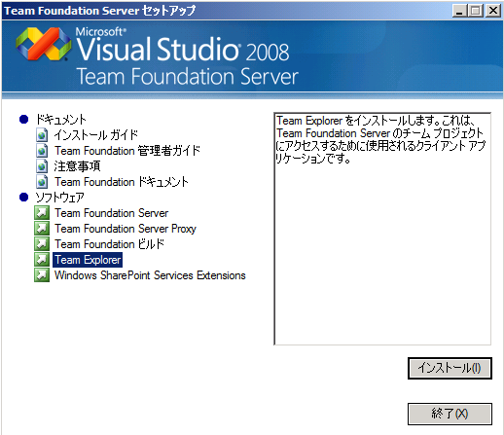This screenshot has width=504, height=435.
Task: Click the web page icon beside Team Foundation 管理者ガイド
Action: click(x=42, y=151)
